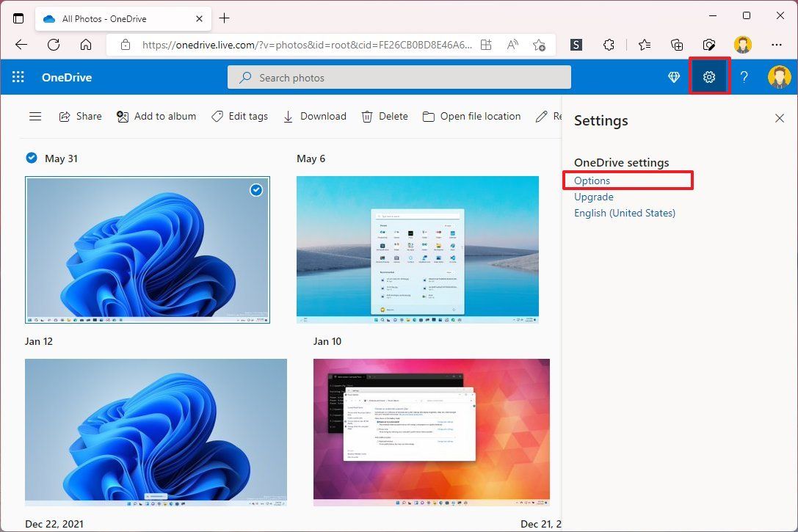Viewport: 798px width, 532px height.
Task: Deselect the May 31 date group
Action: [x=32, y=157]
